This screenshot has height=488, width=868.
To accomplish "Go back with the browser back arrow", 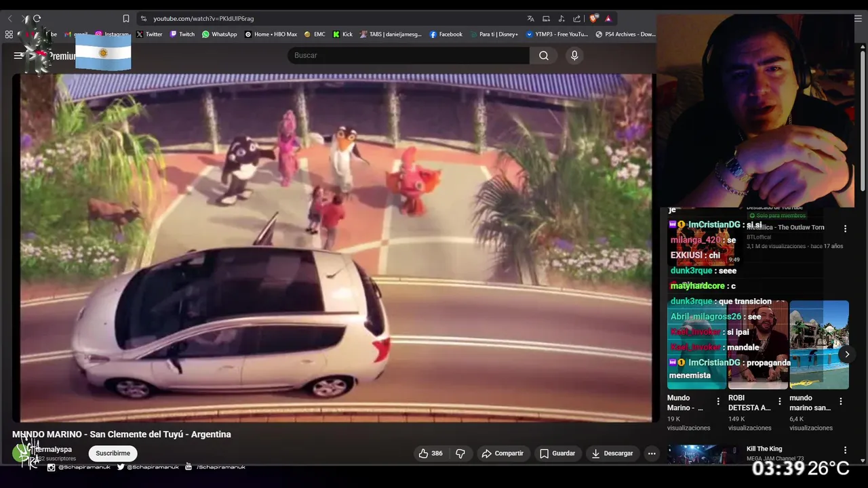I will tap(9, 18).
